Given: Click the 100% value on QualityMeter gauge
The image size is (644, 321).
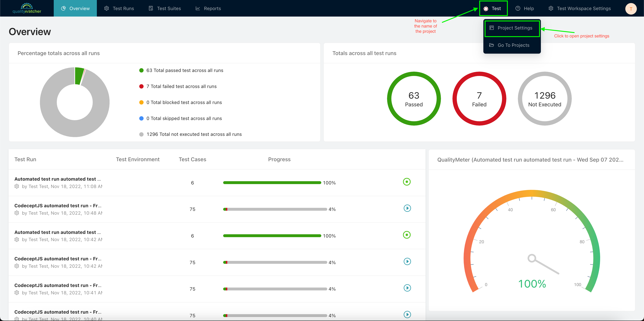Looking at the screenshot, I should tap(532, 284).
